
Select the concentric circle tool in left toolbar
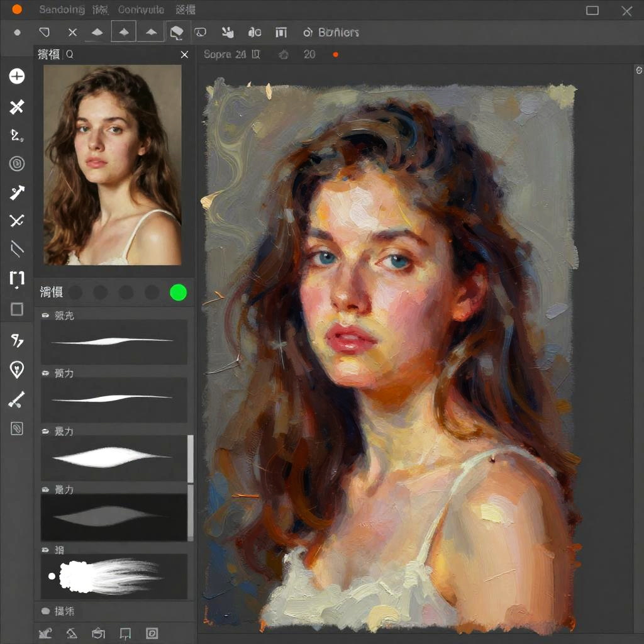click(17, 164)
